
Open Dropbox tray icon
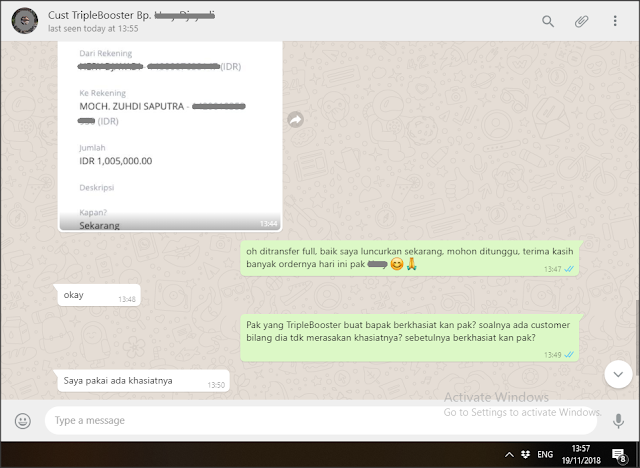(x=526, y=455)
